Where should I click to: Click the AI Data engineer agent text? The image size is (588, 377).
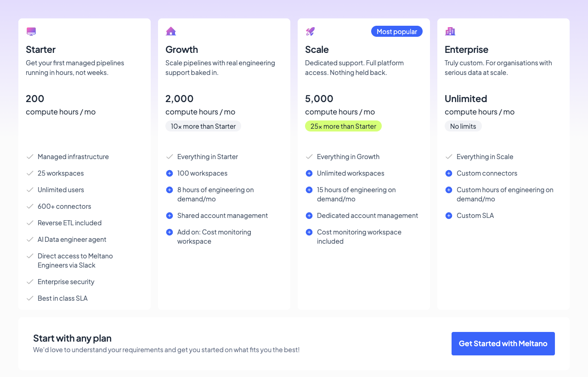click(72, 240)
